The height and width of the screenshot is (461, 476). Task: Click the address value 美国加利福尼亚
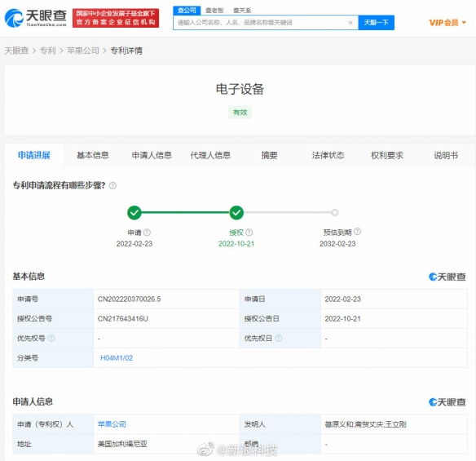(122, 444)
